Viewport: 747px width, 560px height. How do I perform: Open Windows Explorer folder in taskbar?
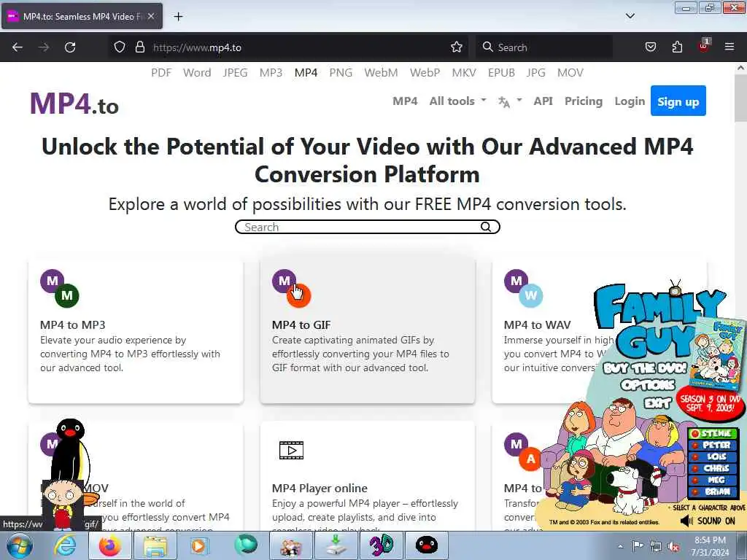tap(155, 545)
